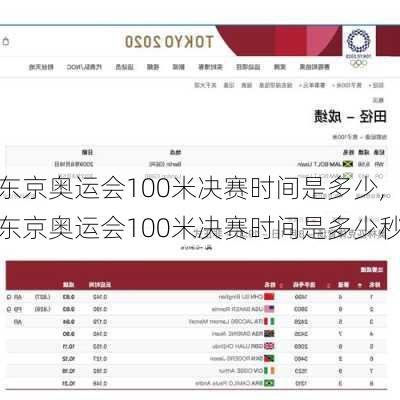Click the bag icon at the header edge
This screenshot has height=400, width=400.
[x=6, y=41]
